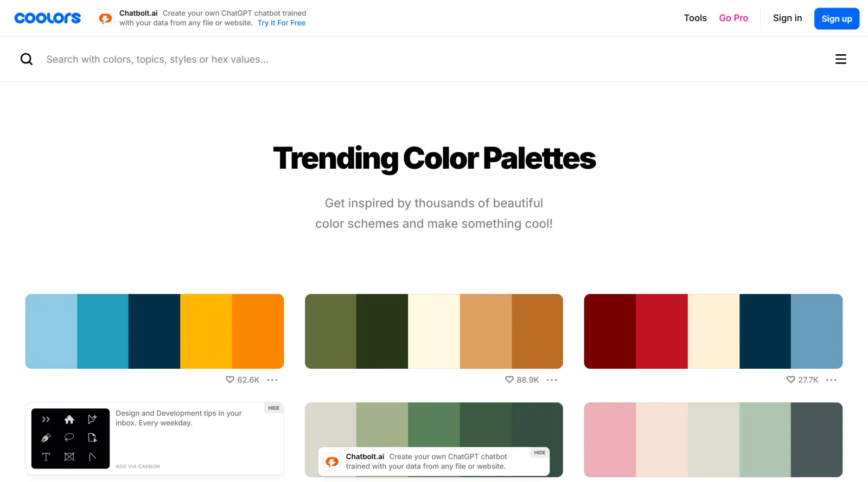Open the ellipsis menu beside 27.7K
This screenshot has height=482, width=868.
coord(831,380)
